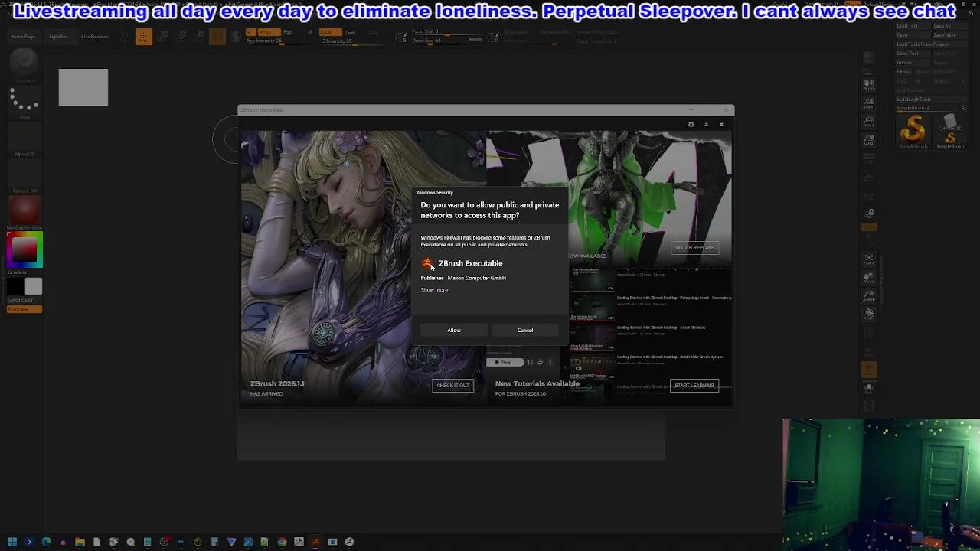Open the current brush thumbnail
This screenshot has width=980, height=551.
point(24,64)
